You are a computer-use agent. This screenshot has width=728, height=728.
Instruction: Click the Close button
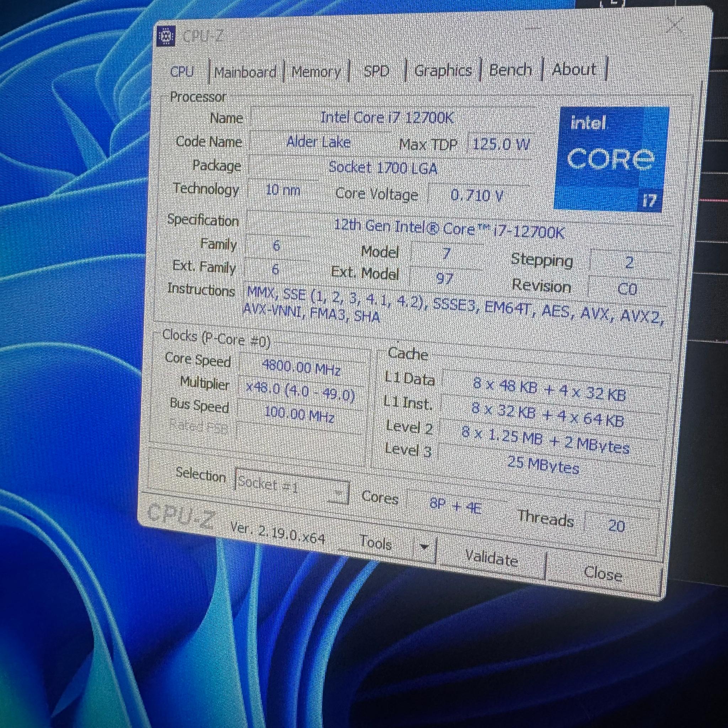603,573
